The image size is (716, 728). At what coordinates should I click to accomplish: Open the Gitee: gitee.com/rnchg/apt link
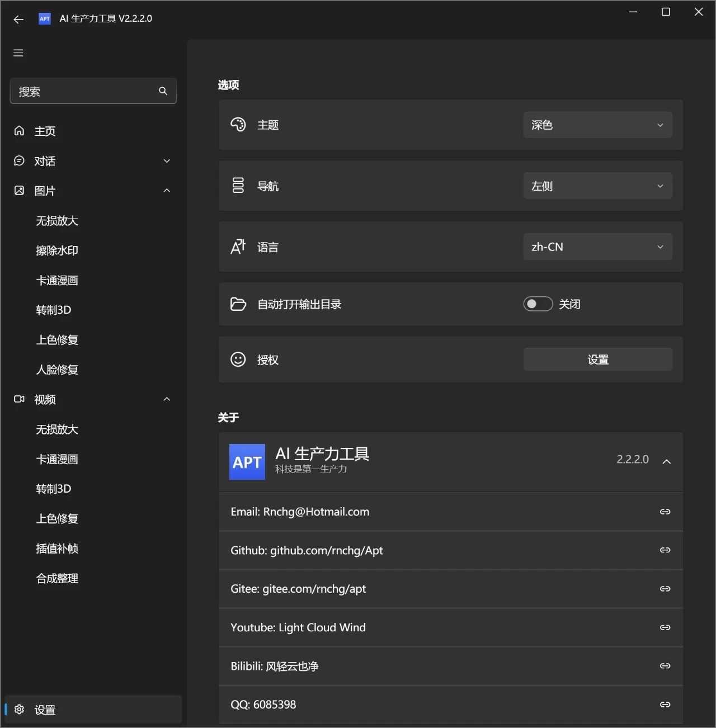[451, 589]
